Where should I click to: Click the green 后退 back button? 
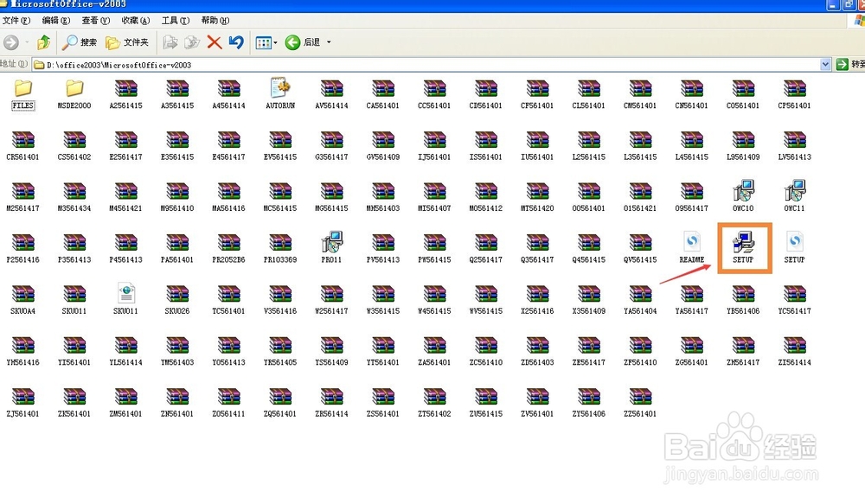302,41
